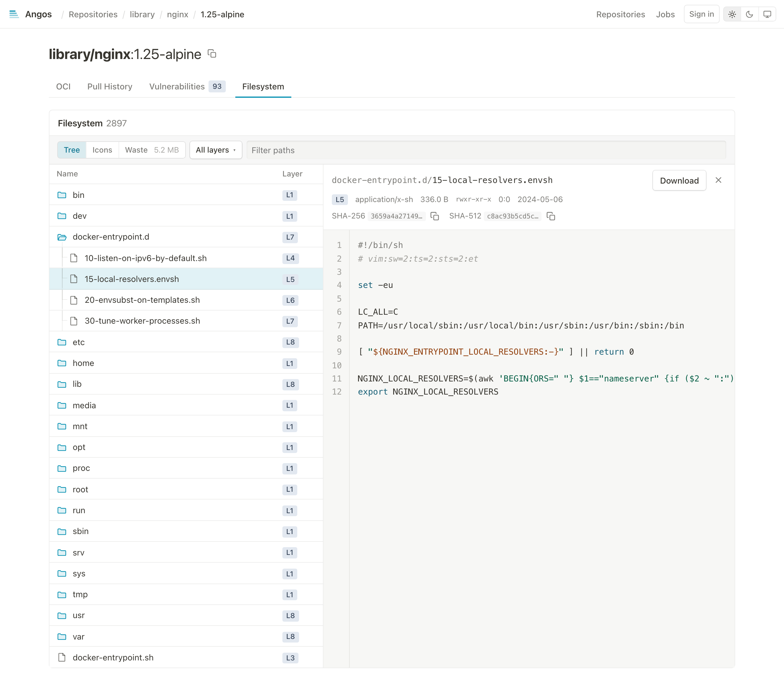Image resolution: width=784 pixels, height=692 pixels.
Task: Click the Angos logo icon
Action: point(14,14)
